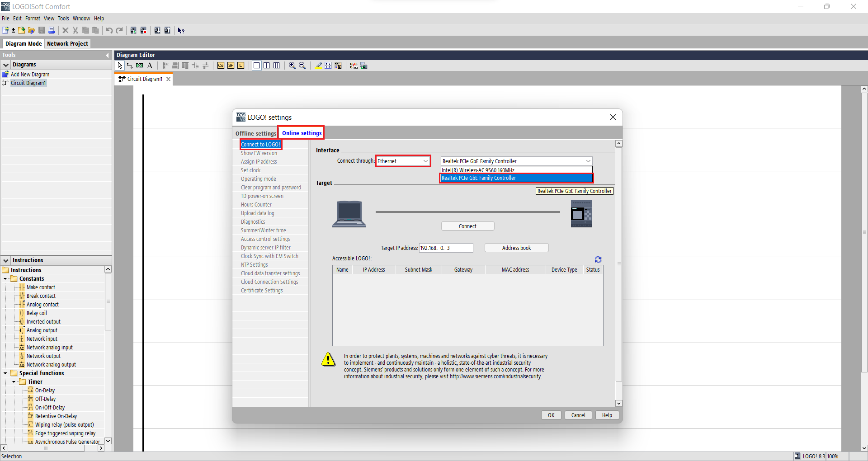Image resolution: width=868 pixels, height=461 pixels.
Task: Choose Realtek PCIe GbE Family Controller option
Action: tap(516, 178)
